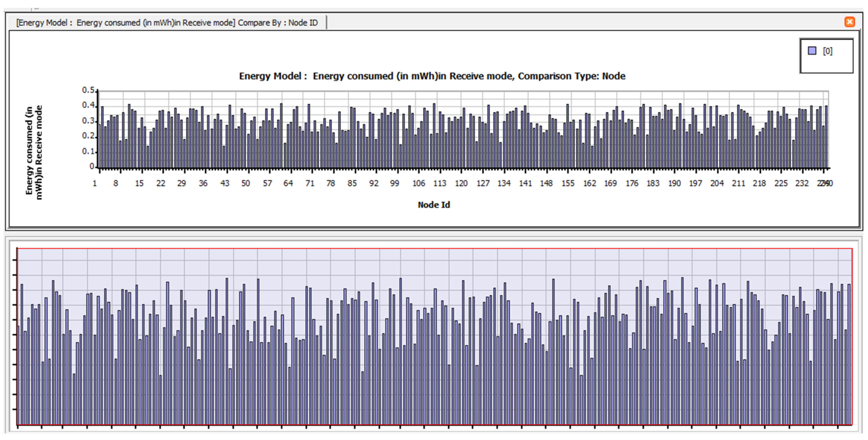Viewport: 868px width, 440px height.
Task: Click x-axis label 232
Action: coord(802,184)
